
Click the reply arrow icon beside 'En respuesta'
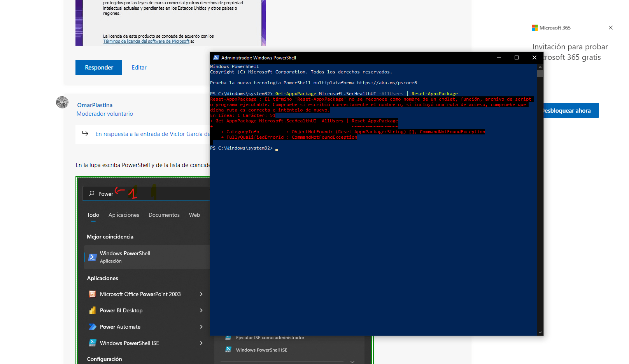point(85,134)
